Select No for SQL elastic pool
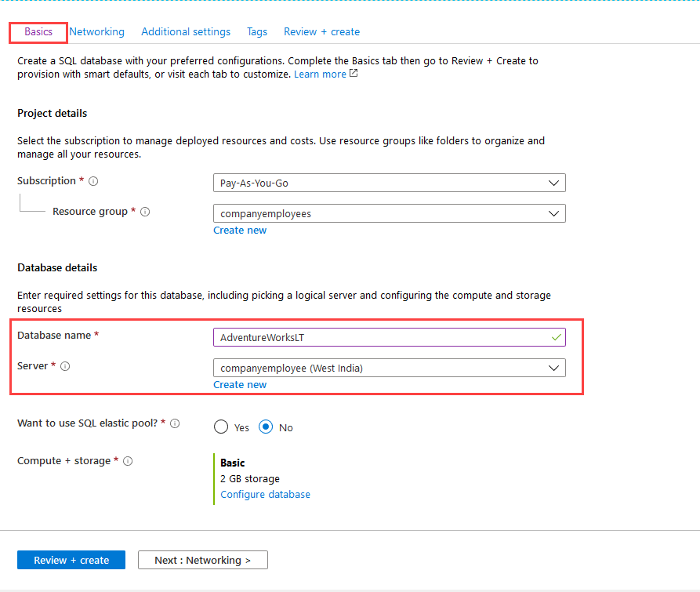The width and height of the screenshot is (700, 592). coord(266,427)
